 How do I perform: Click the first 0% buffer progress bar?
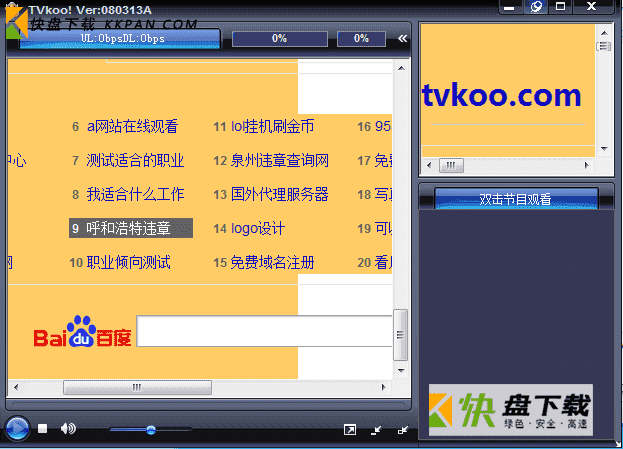280,39
